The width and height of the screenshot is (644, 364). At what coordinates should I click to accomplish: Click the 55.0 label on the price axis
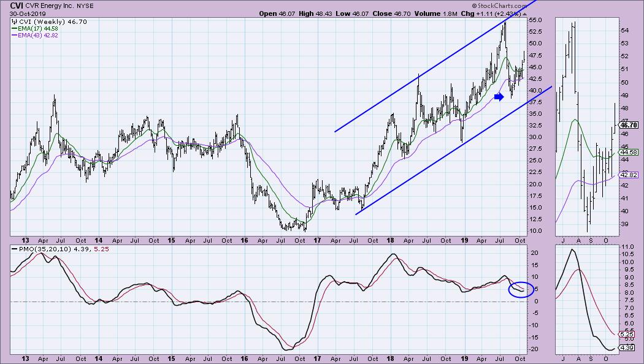[535, 20]
